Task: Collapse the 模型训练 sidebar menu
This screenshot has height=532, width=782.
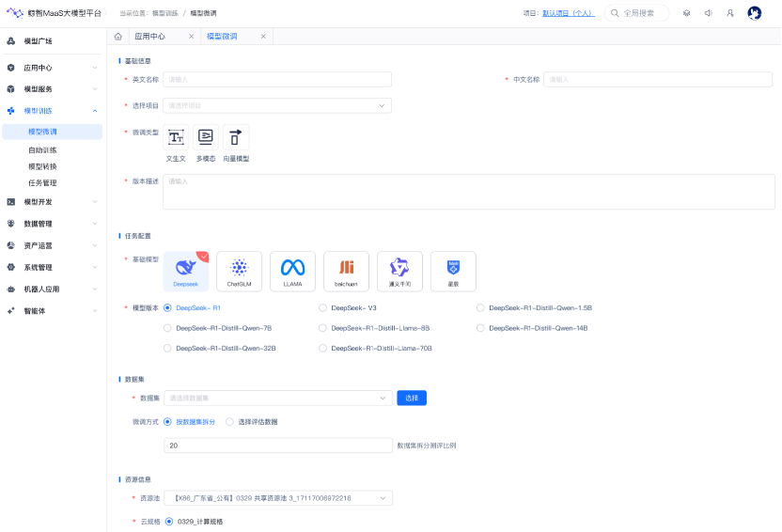Action: [x=95, y=111]
